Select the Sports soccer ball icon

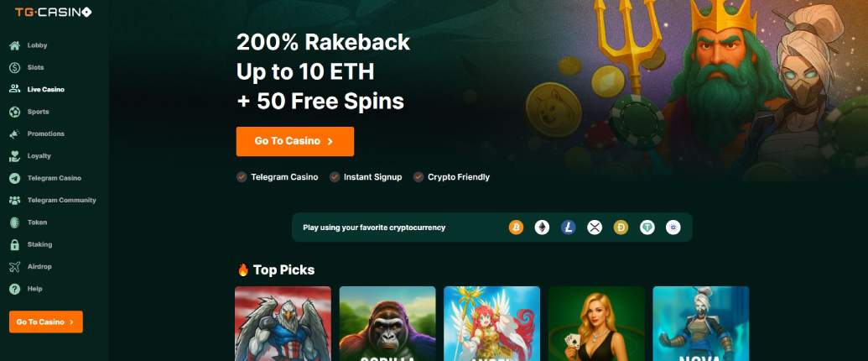(x=15, y=112)
